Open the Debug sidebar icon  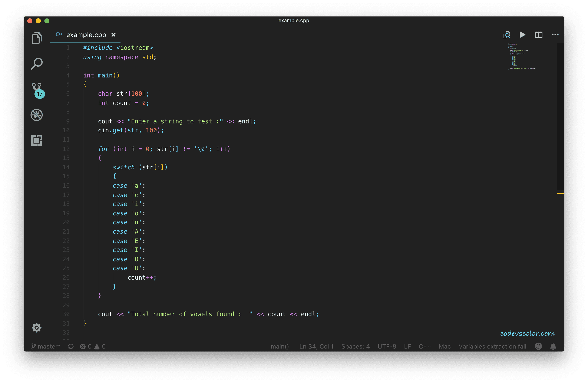coord(37,115)
